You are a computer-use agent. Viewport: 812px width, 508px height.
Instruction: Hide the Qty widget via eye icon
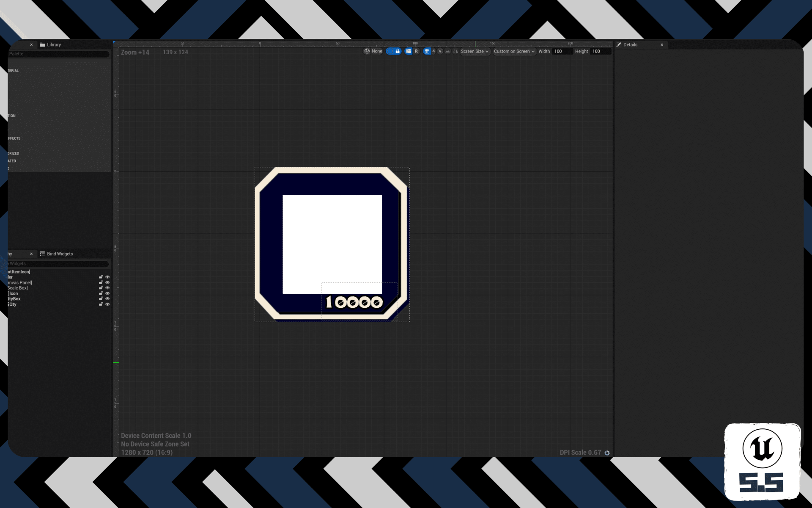tap(107, 304)
